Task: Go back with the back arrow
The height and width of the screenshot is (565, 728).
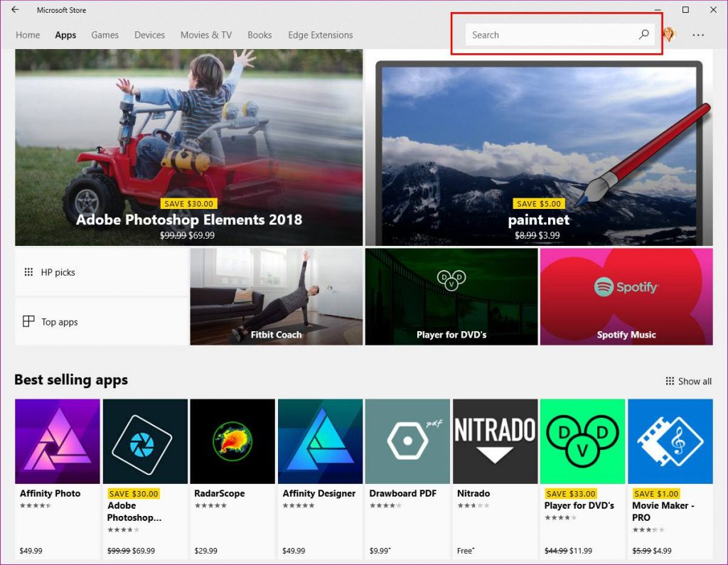Action: point(15,9)
